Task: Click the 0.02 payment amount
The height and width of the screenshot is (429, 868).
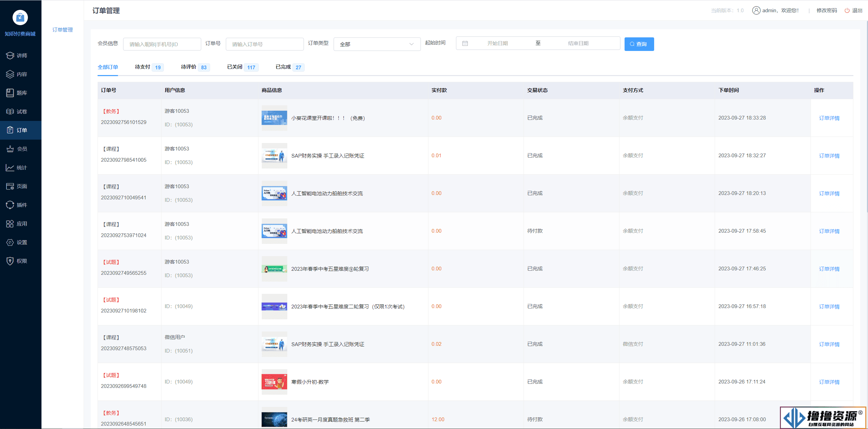Action: 437,344
